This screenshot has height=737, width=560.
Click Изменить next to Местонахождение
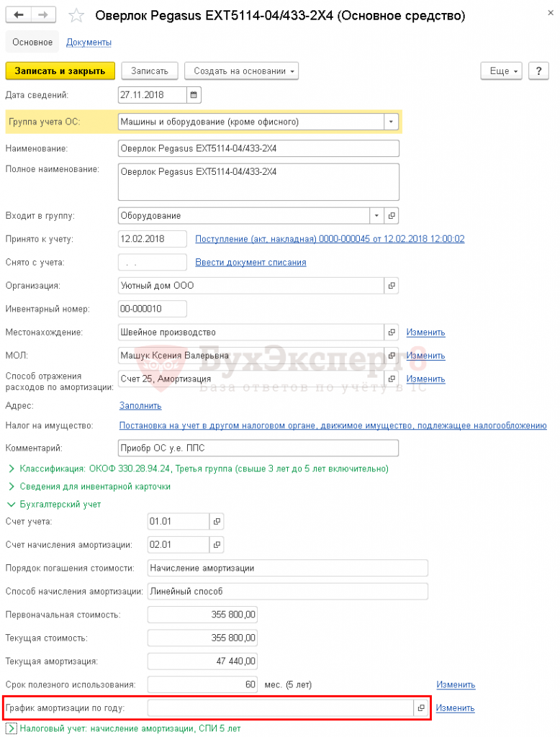(425, 333)
